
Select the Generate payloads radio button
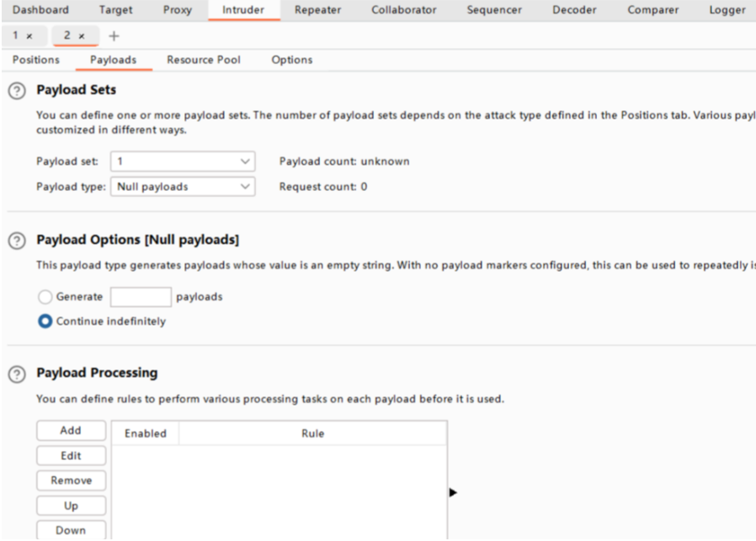point(45,297)
